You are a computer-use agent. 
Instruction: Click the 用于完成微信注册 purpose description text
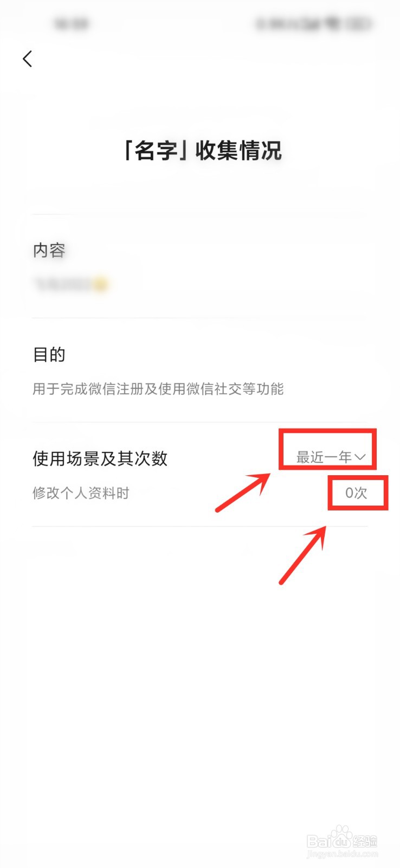pyautogui.click(x=158, y=388)
